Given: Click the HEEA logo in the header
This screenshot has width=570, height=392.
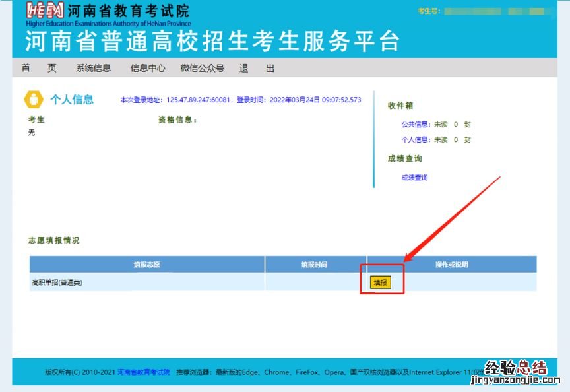Looking at the screenshot, I should 45,11.
